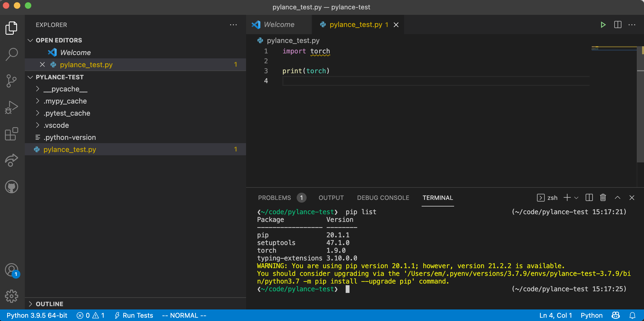Select Python 3.9.5 64-bit interpreter

tap(37, 315)
